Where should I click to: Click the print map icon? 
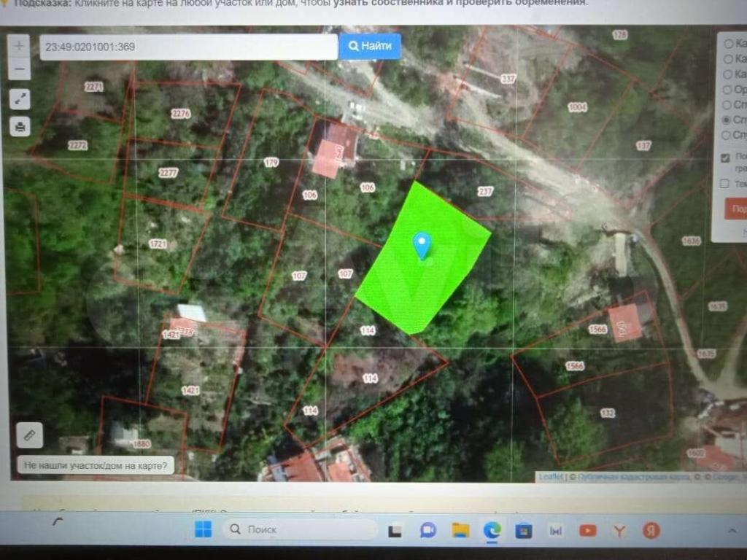click(20, 126)
